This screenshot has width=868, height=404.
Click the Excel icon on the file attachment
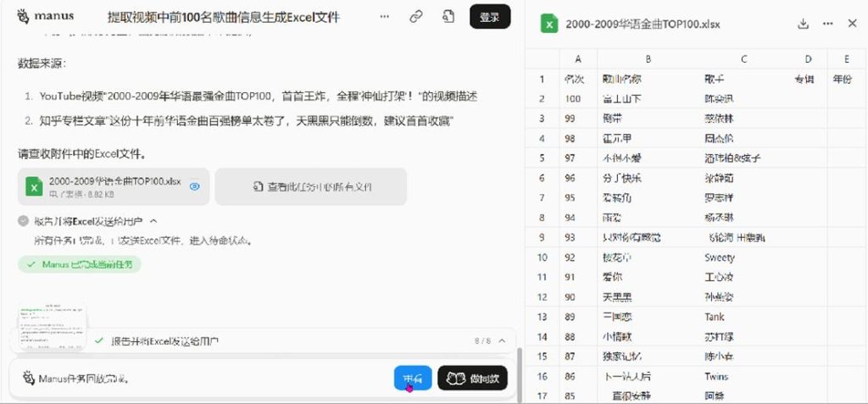33,186
